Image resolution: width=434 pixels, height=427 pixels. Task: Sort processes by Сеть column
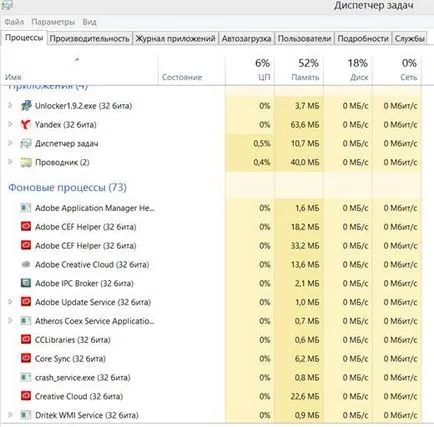point(397,71)
